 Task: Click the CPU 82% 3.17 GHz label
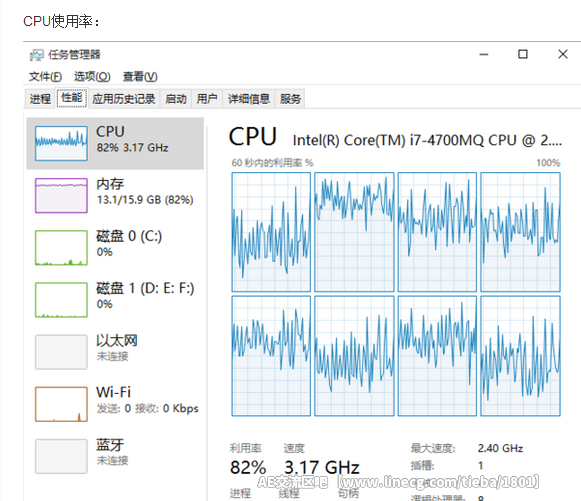pyautogui.click(x=132, y=139)
